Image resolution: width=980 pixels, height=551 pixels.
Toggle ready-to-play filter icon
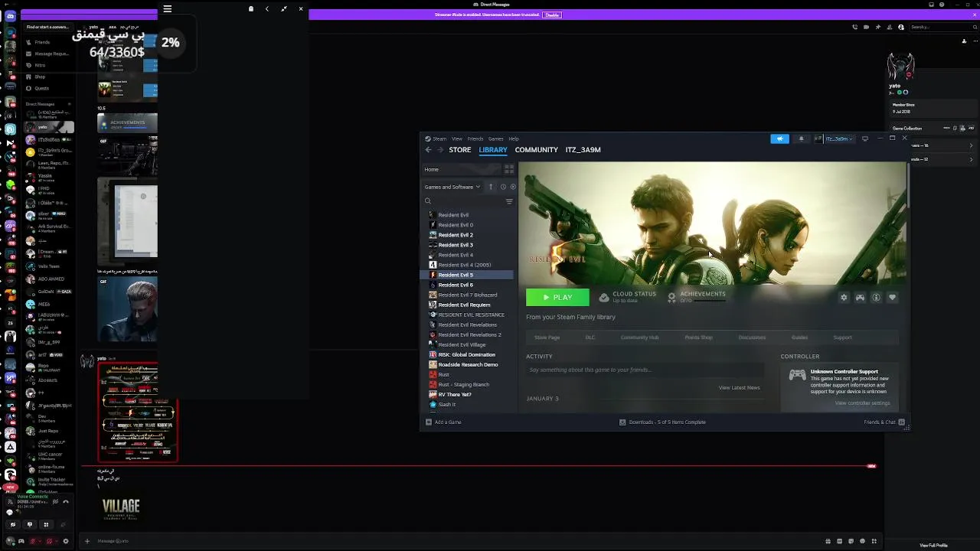(x=513, y=187)
